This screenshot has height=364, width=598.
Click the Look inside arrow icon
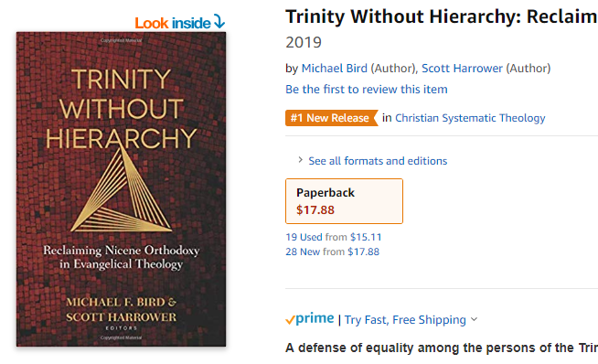point(219,21)
